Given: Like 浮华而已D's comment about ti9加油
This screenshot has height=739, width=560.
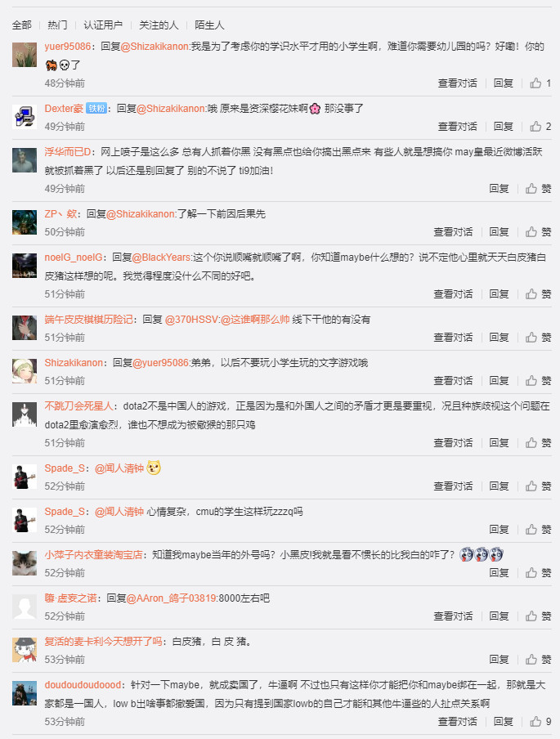Looking at the screenshot, I should pos(531,189).
